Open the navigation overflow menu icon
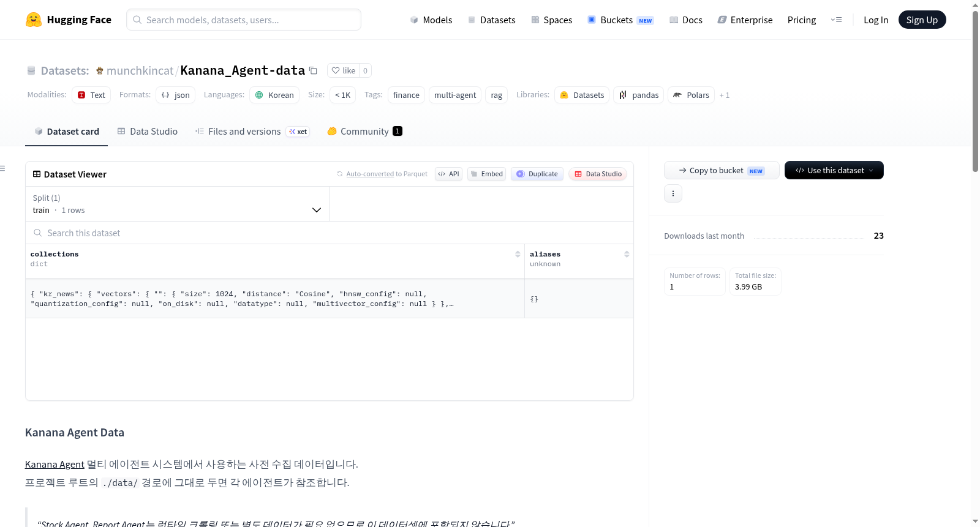 click(836, 20)
